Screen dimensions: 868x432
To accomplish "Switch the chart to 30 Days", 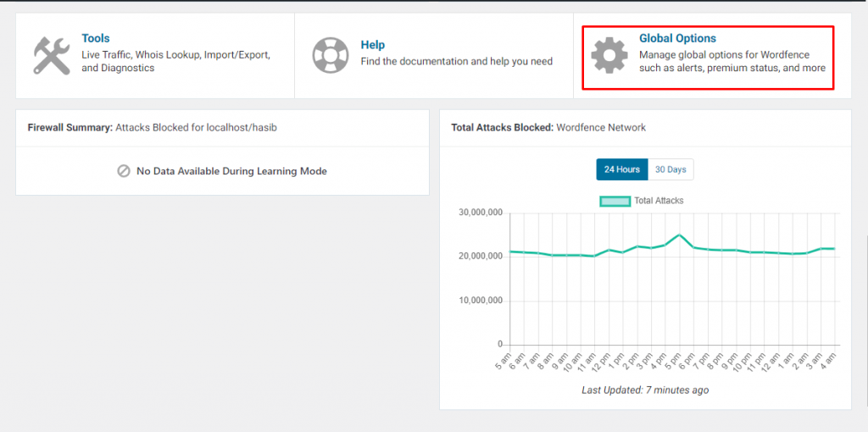I will pos(670,169).
